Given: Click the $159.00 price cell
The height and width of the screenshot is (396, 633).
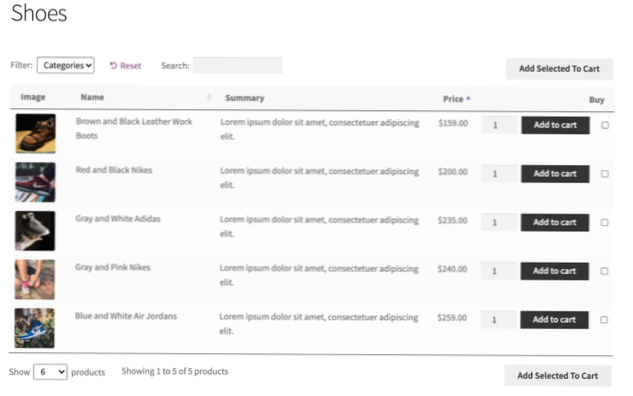Looking at the screenshot, I should pyautogui.click(x=453, y=123).
